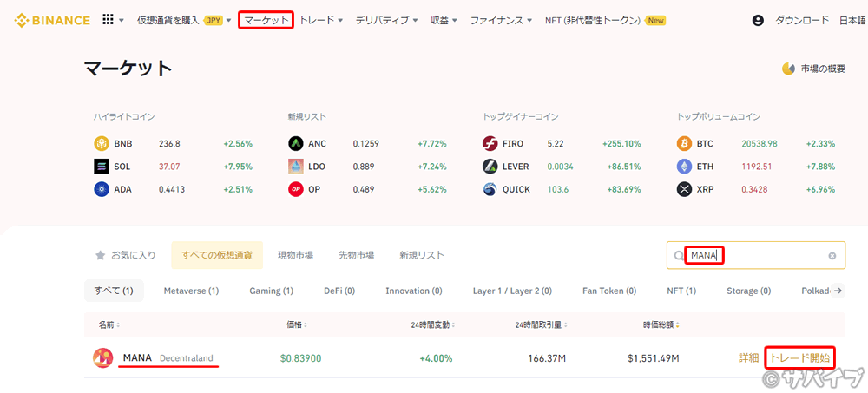
Task: Click the MANA market cap $1,551.49M
Action: point(654,358)
